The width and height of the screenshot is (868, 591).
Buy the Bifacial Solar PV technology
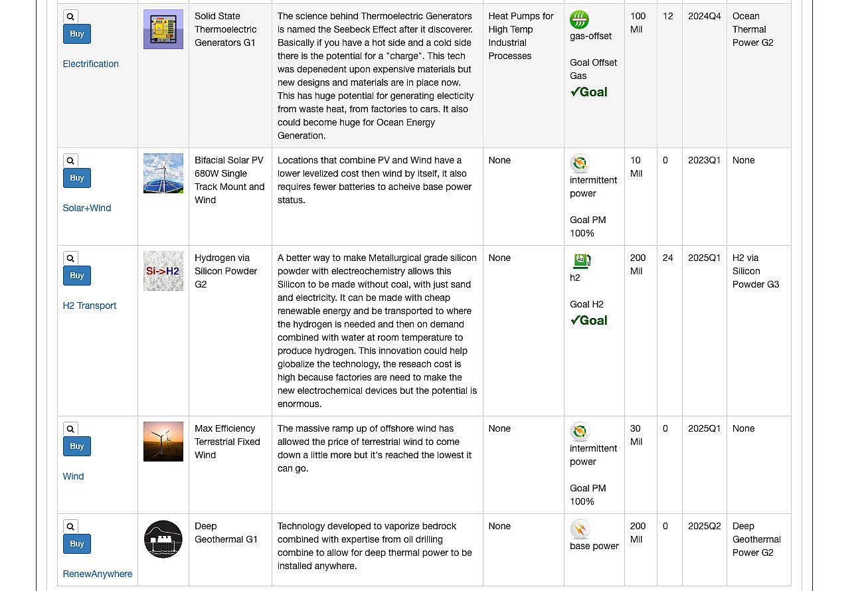tap(77, 178)
